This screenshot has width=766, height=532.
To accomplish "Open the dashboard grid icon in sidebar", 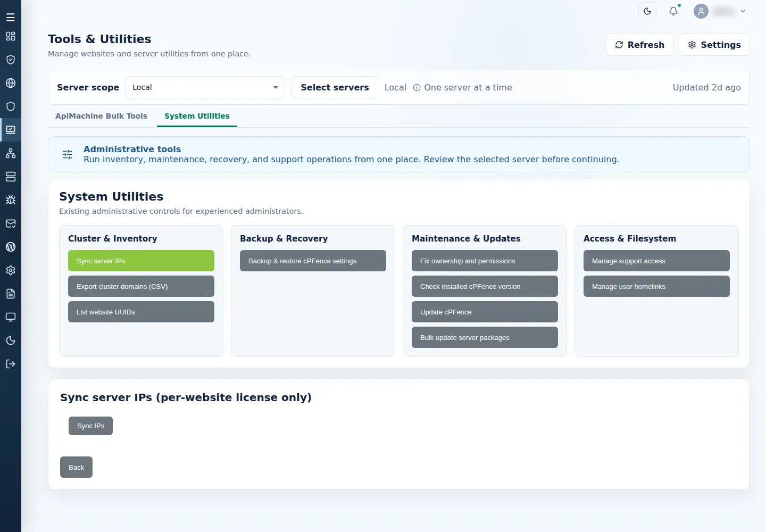I will [x=11, y=36].
